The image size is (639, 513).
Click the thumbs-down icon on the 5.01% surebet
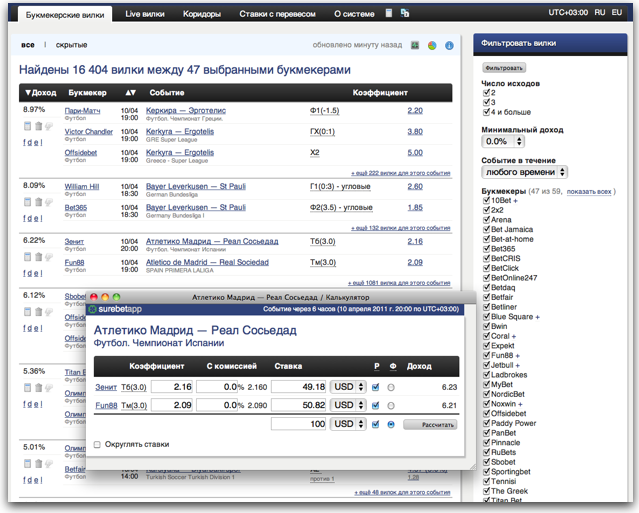49,463
